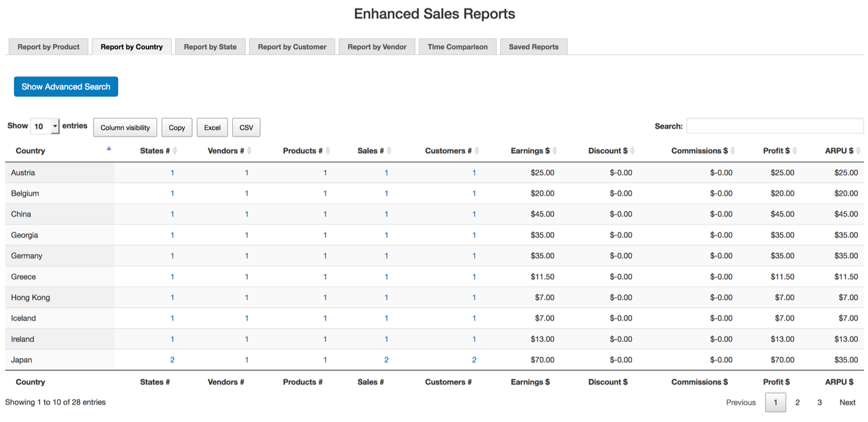Open the Column visibility menu
The image size is (868, 422).
tap(125, 128)
